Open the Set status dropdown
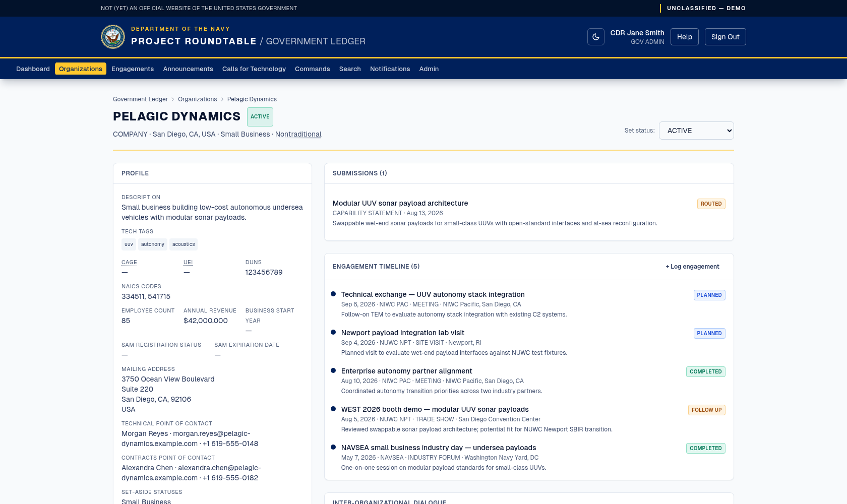Viewport: 847px width, 504px height. click(696, 131)
